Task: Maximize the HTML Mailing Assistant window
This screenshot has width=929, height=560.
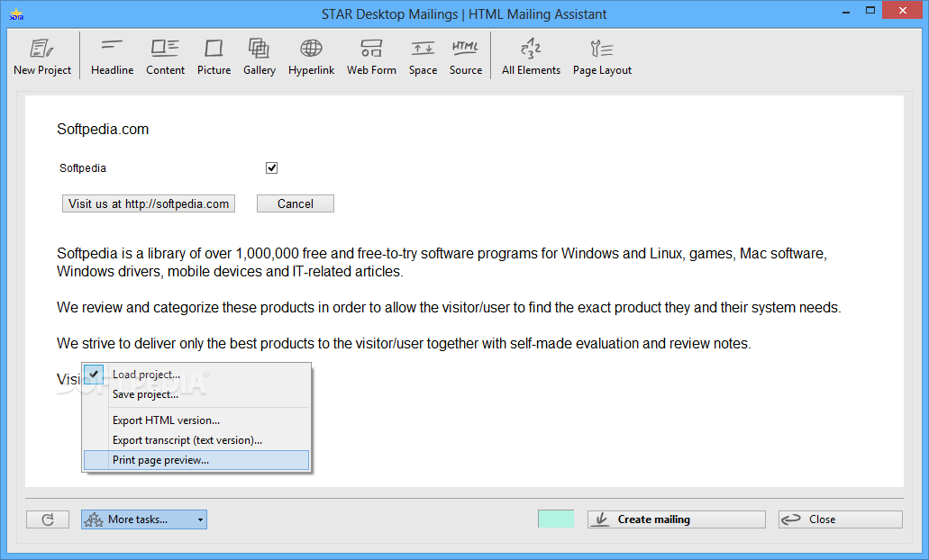Action: 870,11
